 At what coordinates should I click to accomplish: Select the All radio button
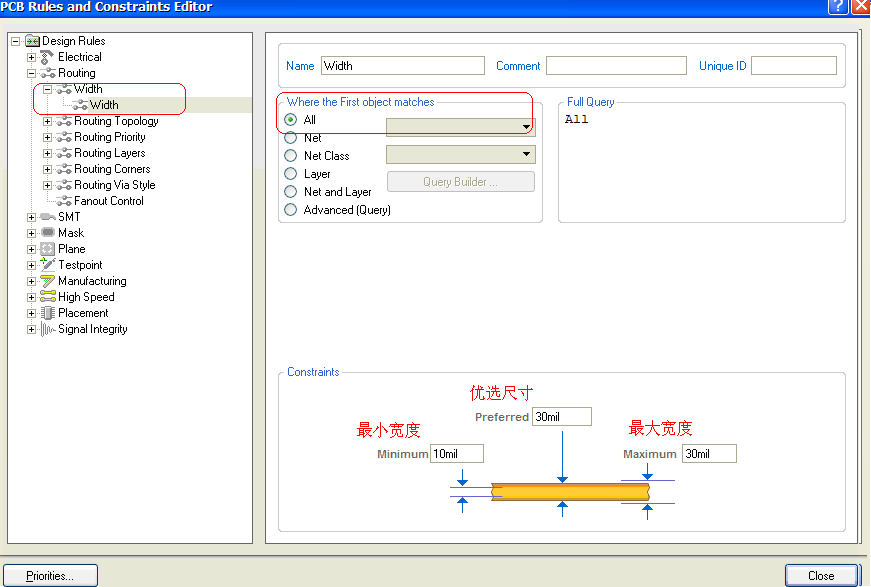click(x=291, y=120)
